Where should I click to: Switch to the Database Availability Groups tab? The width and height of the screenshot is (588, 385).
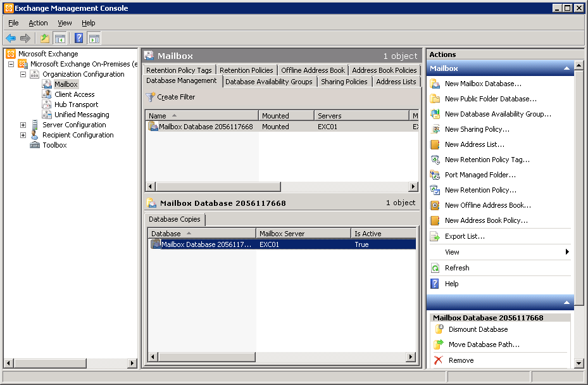pos(269,82)
